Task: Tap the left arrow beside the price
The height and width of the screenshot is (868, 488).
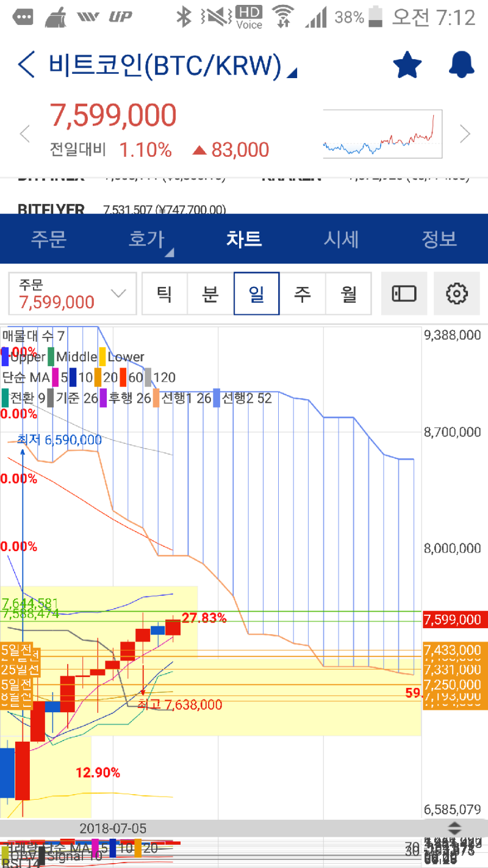Action: point(26,134)
